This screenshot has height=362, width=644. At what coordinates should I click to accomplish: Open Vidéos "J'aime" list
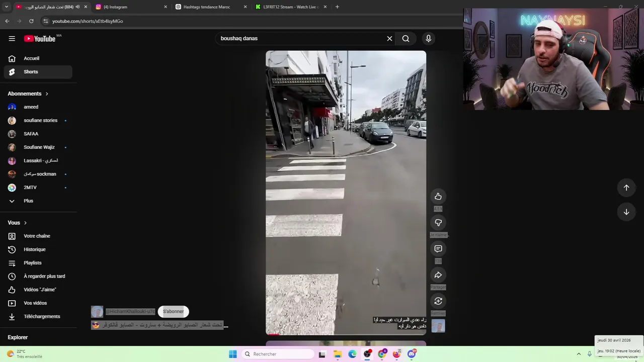tap(38, 290)
